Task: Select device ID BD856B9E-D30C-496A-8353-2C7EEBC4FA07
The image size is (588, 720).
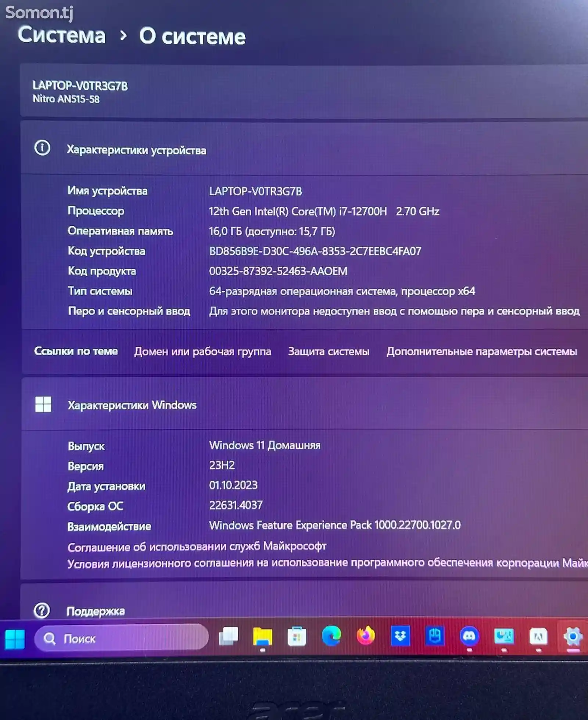Action: click(x=315, y=251)
